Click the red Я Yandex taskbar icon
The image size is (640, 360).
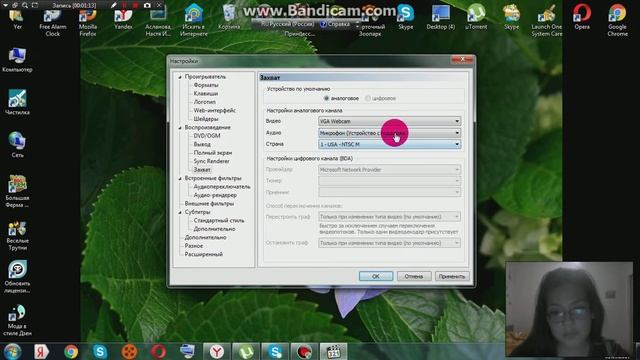click(x=41, y=351)
